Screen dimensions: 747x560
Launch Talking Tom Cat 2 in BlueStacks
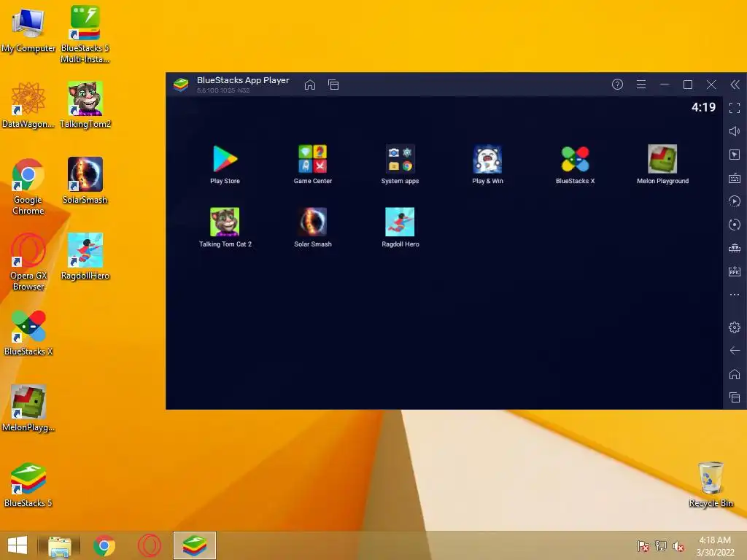point(225,227)
